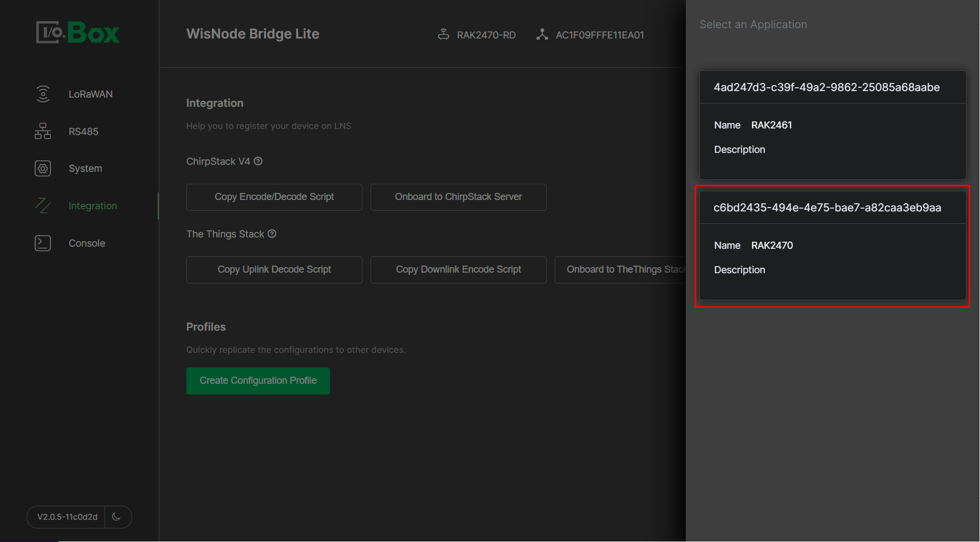
Task: Open the Console menu item
Action: coord(87,243)
